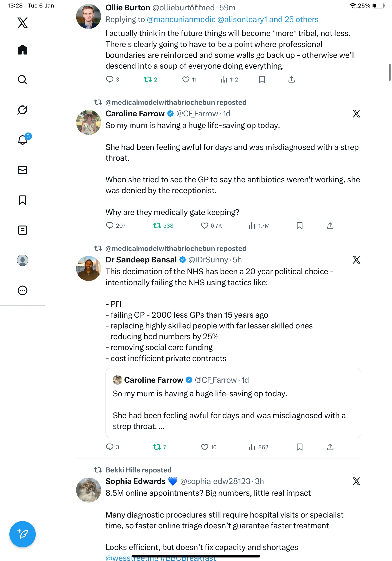Open Lists icon in sidebar
392x561 pixels.
click(x=23, y=230)
